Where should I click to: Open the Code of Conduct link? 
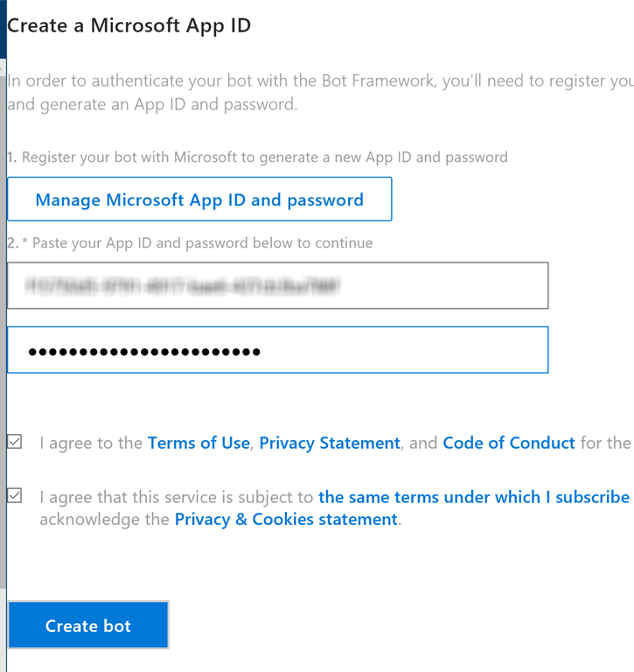tap(509, 443)
